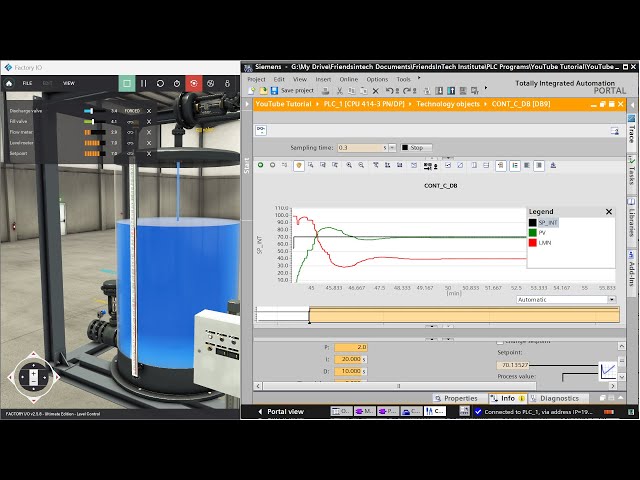Viewport: 640px width, 480px height.
Task: Click the Stop measurement button
Action: (416, 148)
